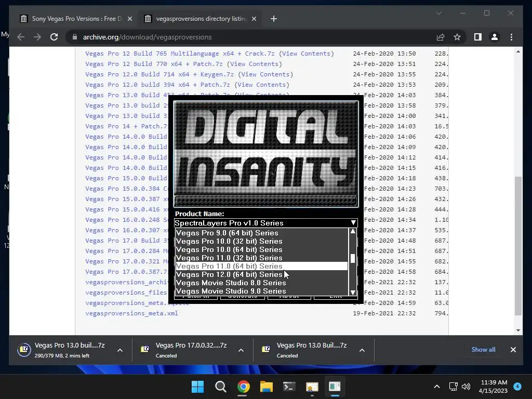Viewport: 532px width, 399px height.
Task: Select Vegas Pro 10.0 (32 bit) Series
Action: [262, 241]
